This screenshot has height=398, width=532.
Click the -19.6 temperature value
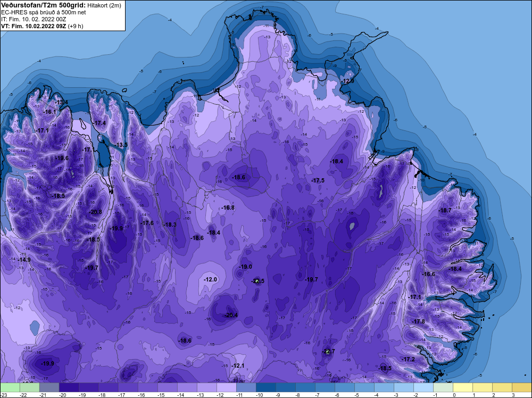pyautogui.click(x=62, y=158)
